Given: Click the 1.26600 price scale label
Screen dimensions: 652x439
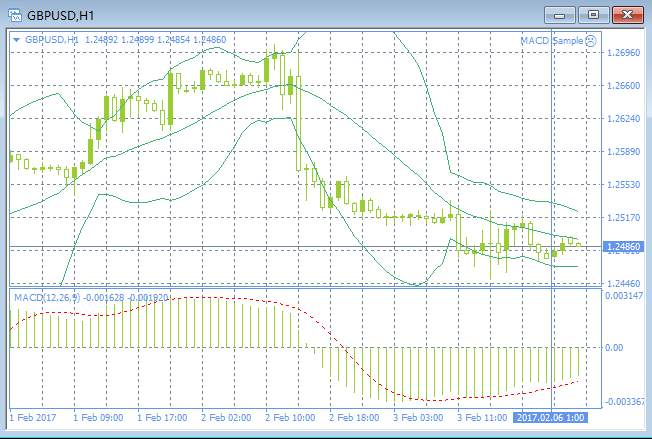Looking at the screenshot, I should tap(624, 86).
